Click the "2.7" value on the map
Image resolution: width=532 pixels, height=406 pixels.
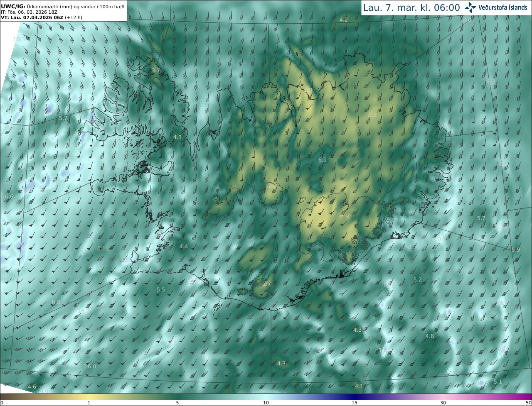[266, 284]
